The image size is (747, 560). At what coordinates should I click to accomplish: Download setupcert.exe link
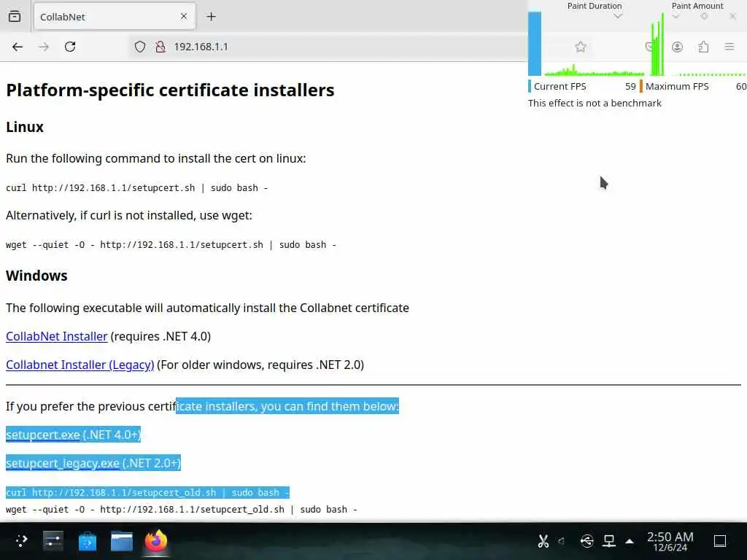43,435
